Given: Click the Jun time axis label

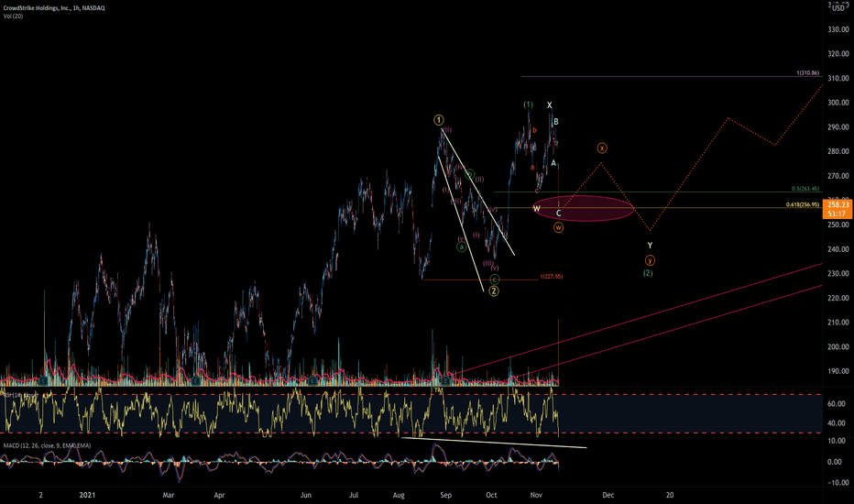Looking at the screenshot, I should 305,495.
